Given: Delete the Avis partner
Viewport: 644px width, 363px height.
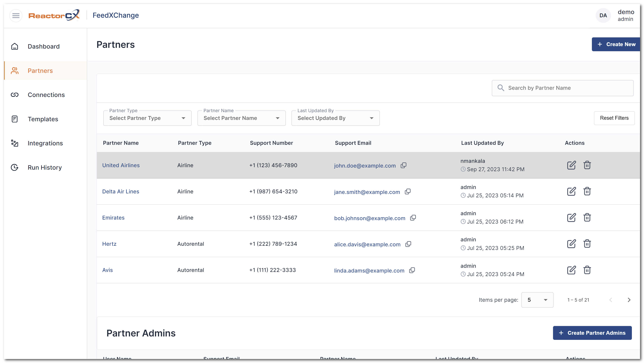Looking at the screenshot, I should click(587, 270).
